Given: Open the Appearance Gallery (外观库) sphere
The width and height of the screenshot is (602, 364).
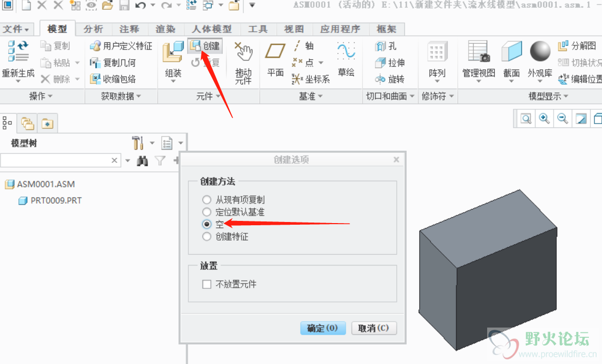Looking at the screenshot, I should pos(540,51).
